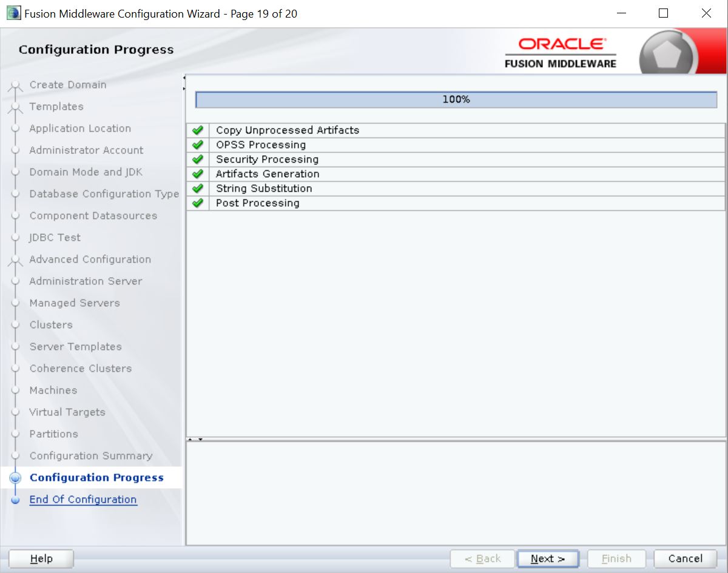Click the green checkmark beside Post Processing
Screen dimensions: 728x573
click(x=197, y=203)
